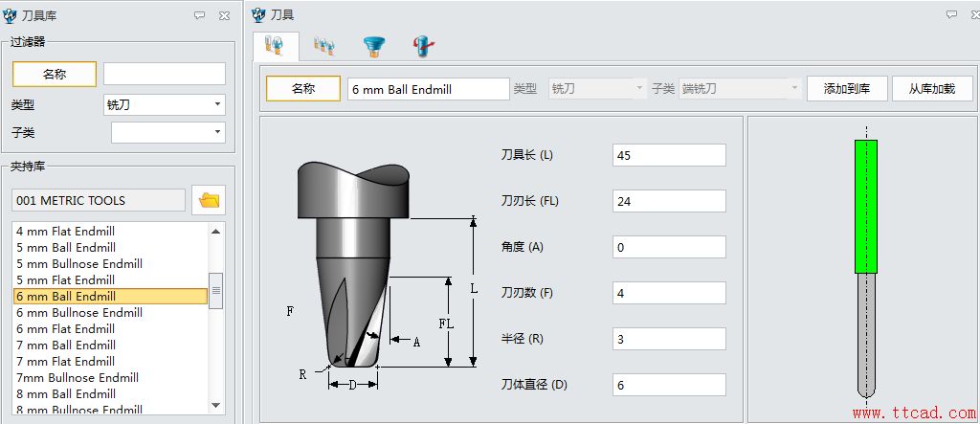Click the 名称 button in filter section
The width and height of the screenshot is (980, 424).
pyautogui.click(x=55, y=75)
